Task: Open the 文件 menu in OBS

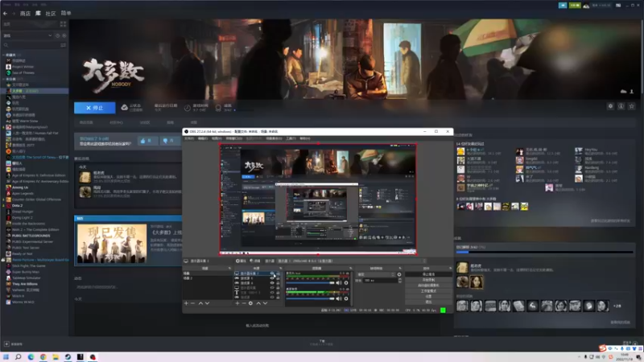Action: pyautogui.click(x=189, y=138)
